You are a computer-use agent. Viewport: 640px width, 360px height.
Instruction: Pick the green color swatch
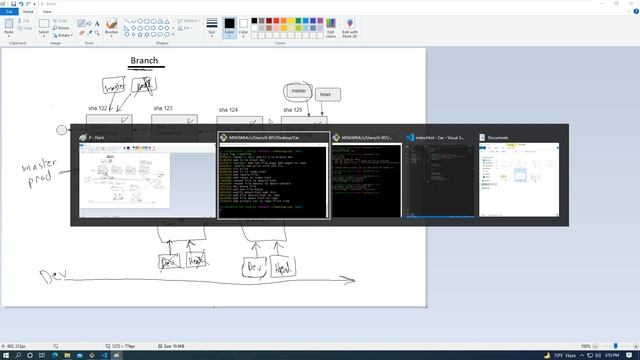point(298,21)
